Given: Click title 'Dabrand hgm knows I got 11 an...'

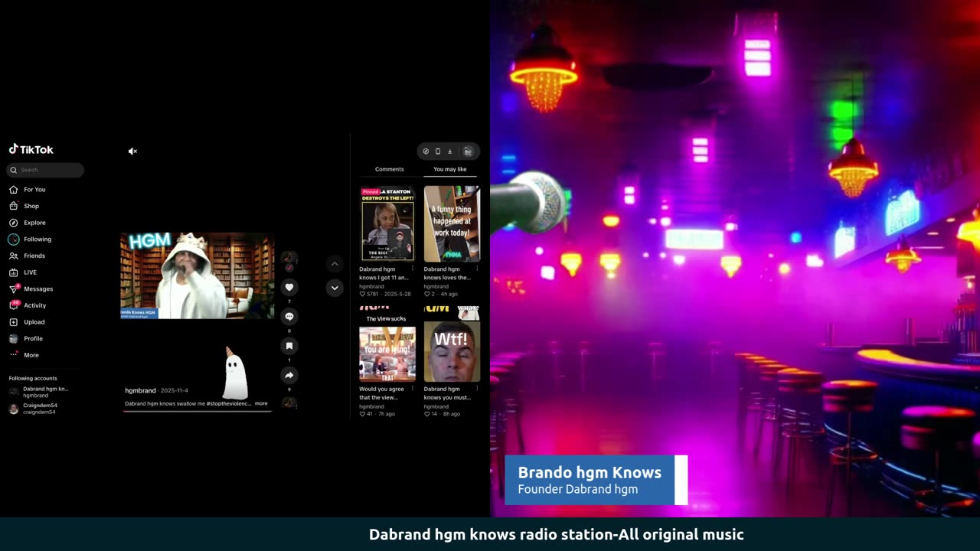Looking at the screenshot, I should (384, 273).
